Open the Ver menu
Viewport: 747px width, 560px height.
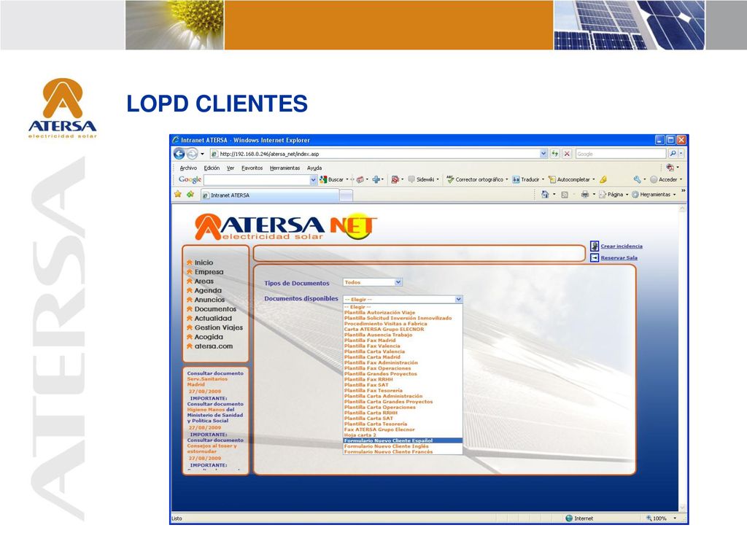231,168
